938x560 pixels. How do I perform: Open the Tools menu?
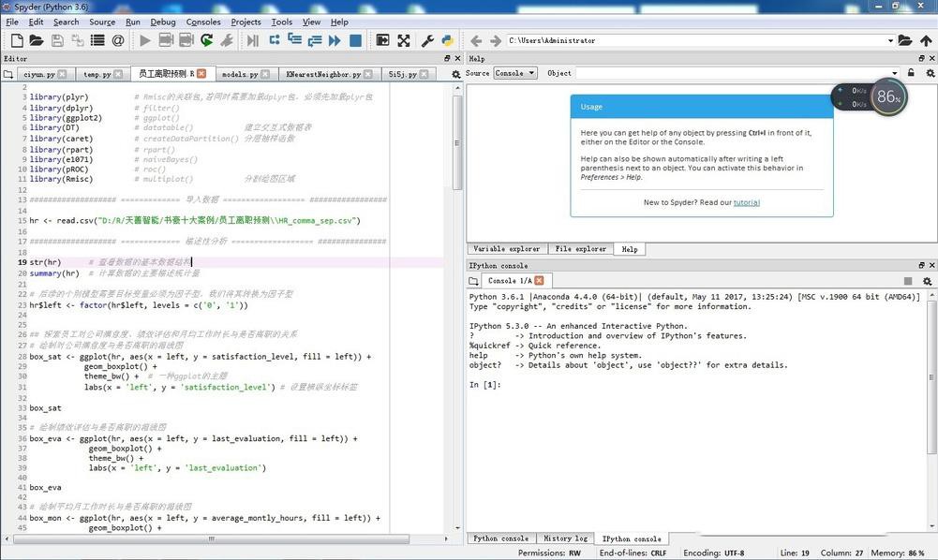(282, 22)
